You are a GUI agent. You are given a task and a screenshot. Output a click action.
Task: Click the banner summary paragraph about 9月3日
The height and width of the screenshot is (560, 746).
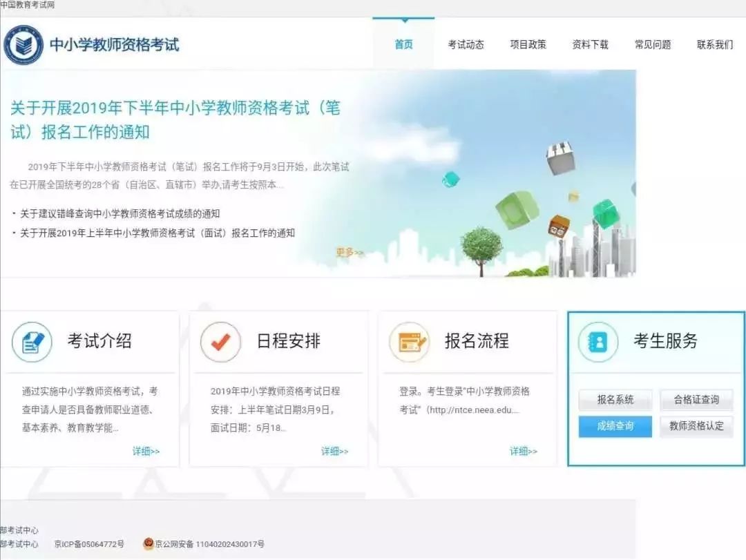pos(180,175)
